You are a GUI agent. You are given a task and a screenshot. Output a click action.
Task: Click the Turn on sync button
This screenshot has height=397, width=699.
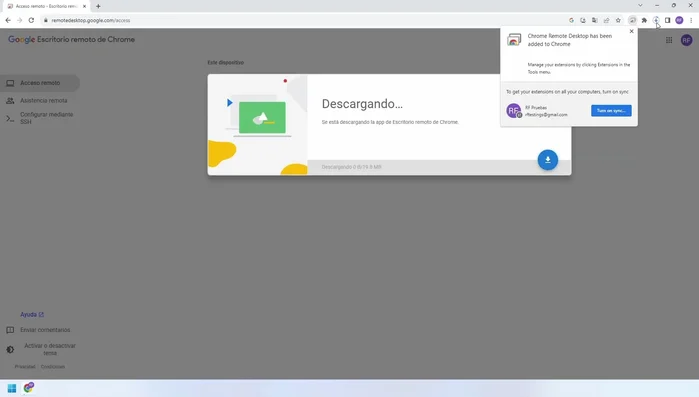click(611, 111)
